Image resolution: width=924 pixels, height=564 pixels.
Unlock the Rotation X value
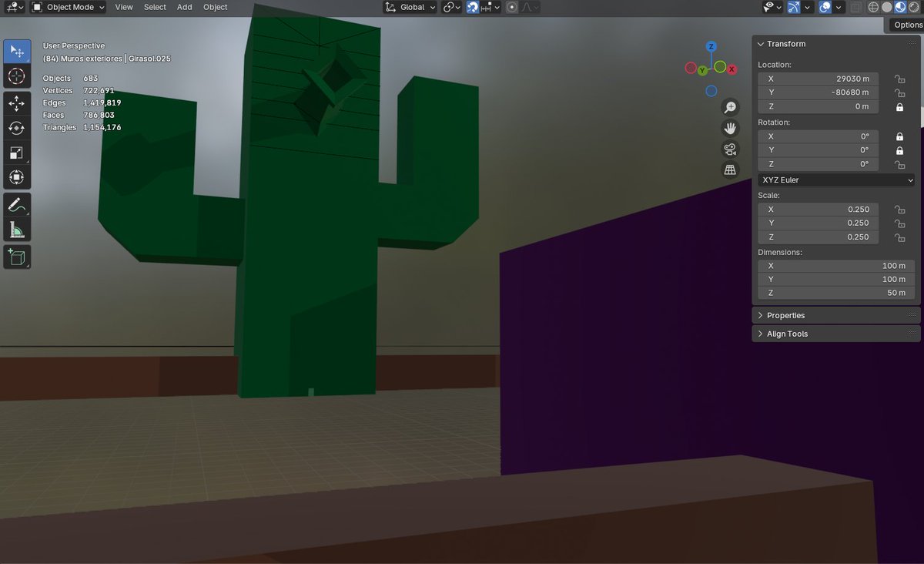coord(899,136)
